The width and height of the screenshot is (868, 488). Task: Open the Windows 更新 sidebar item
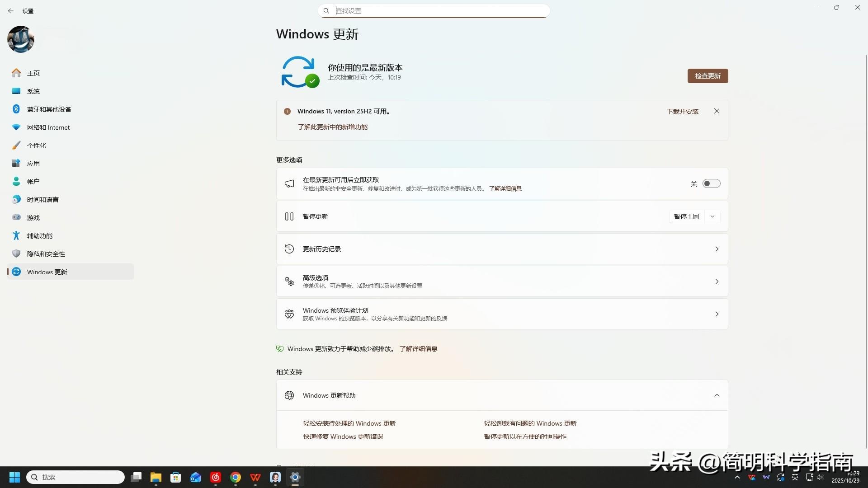47,272
